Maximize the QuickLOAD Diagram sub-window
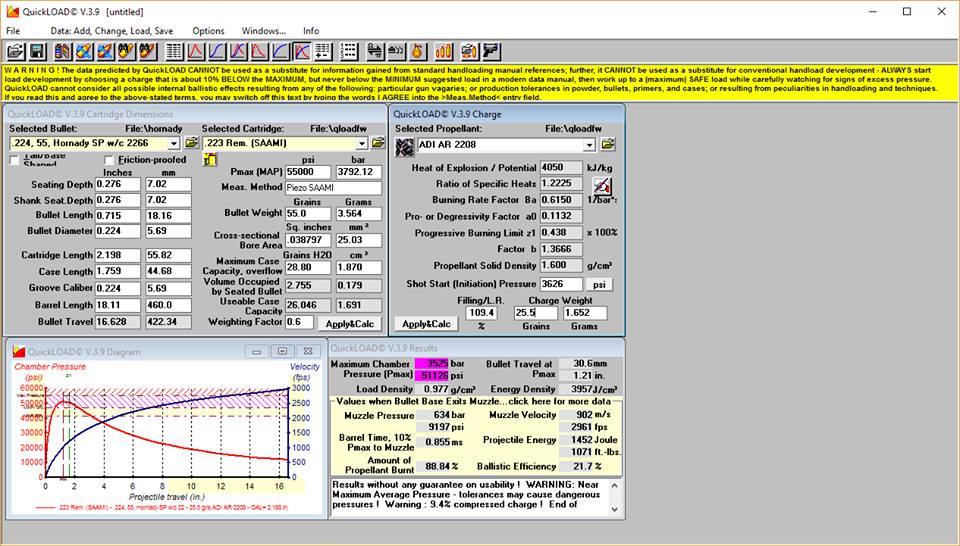Viewport: 960px width, 546px height. [x=282, y=351]
